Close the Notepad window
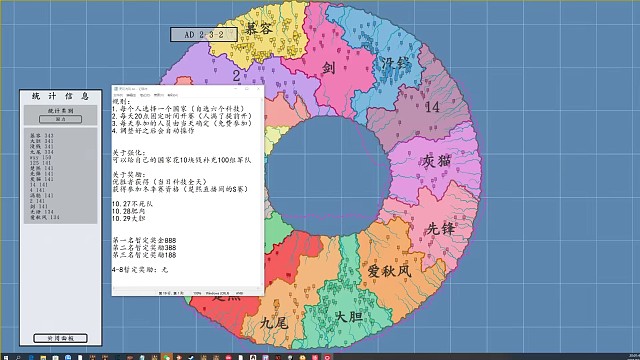The width and height of the screenshot is (640, 360). click(258, 89)
